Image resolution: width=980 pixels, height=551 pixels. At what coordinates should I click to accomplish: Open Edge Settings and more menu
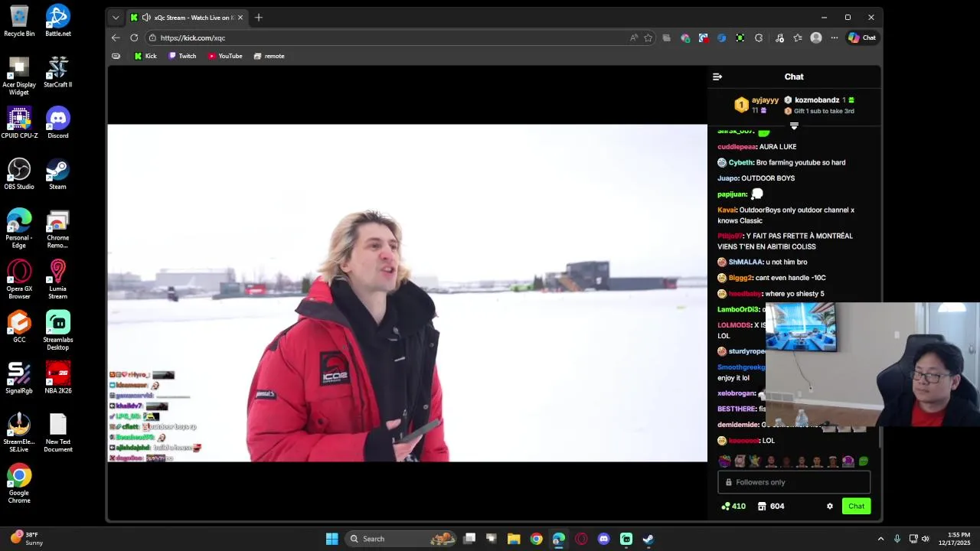[x=835, y=37]
